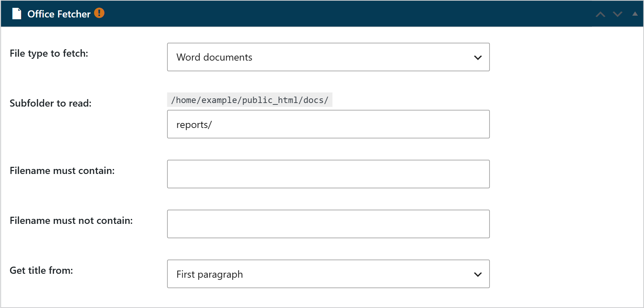Click the Office Fetcher document icon
The height and width of the screenshot is (308, 644).
[x=17, y=14]
